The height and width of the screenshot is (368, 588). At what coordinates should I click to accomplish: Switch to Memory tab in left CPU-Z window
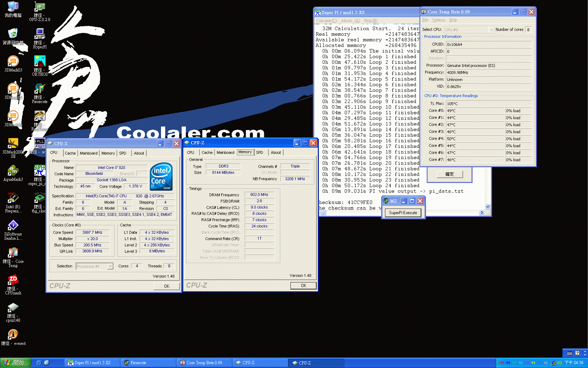[108, 153]
